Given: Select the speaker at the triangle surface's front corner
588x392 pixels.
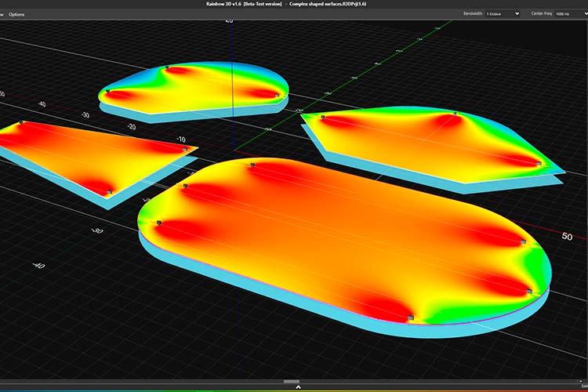Looking at the screenshot, I should [110, 192].
